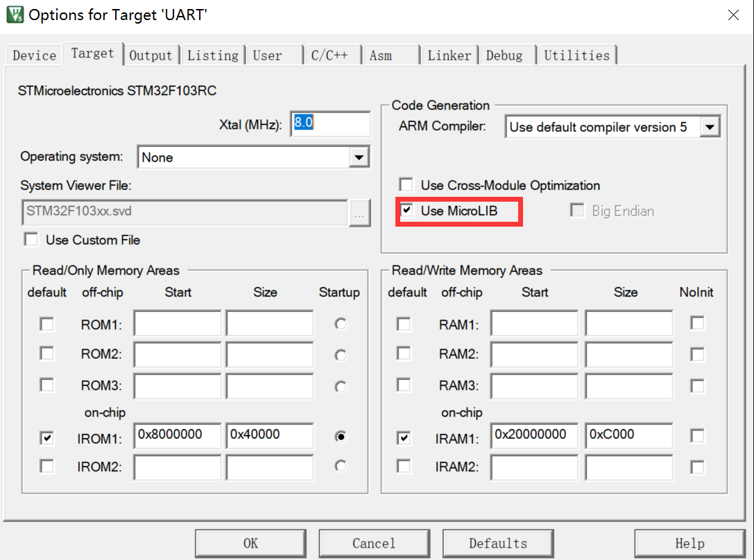Edit the IRAM1 Start value 0x20000000
This screenshot has height=560, width=754.
(534, 435)
